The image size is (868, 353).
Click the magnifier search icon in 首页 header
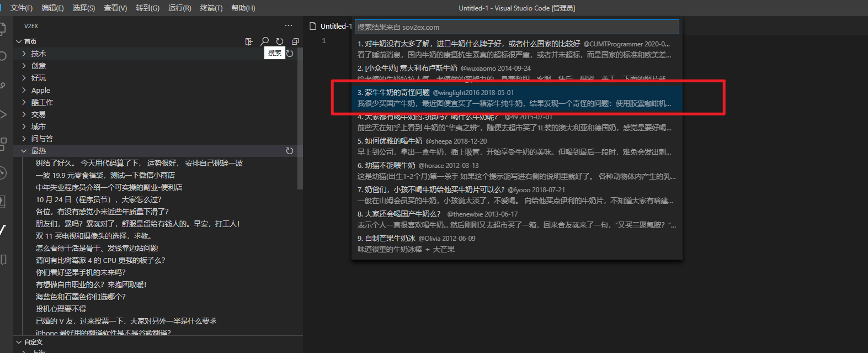[264, 41]
